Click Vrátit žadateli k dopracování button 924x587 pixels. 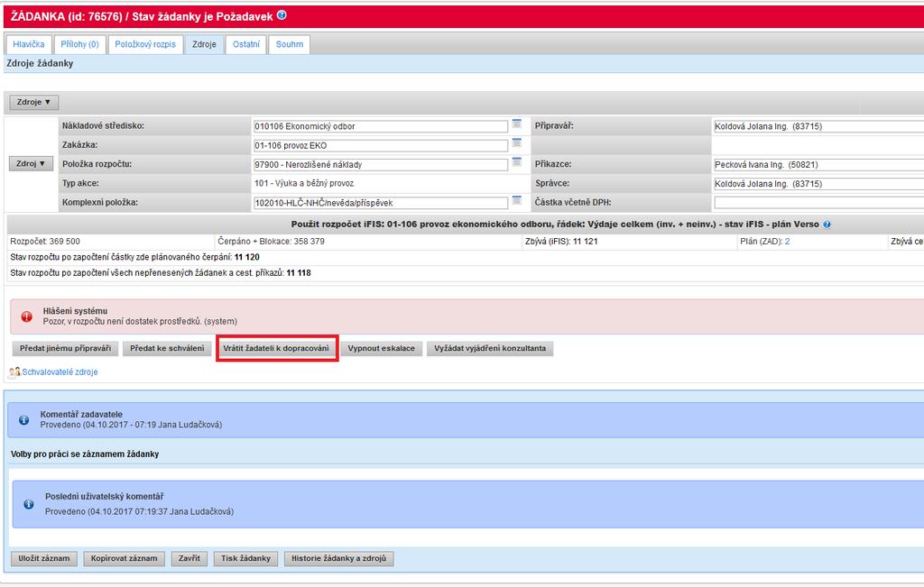(x=276, y=349)
